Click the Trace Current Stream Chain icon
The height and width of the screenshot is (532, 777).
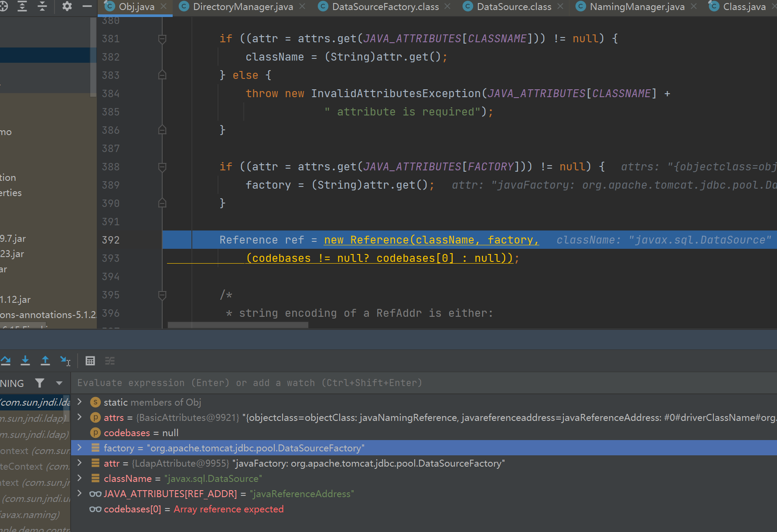point(110,361)
